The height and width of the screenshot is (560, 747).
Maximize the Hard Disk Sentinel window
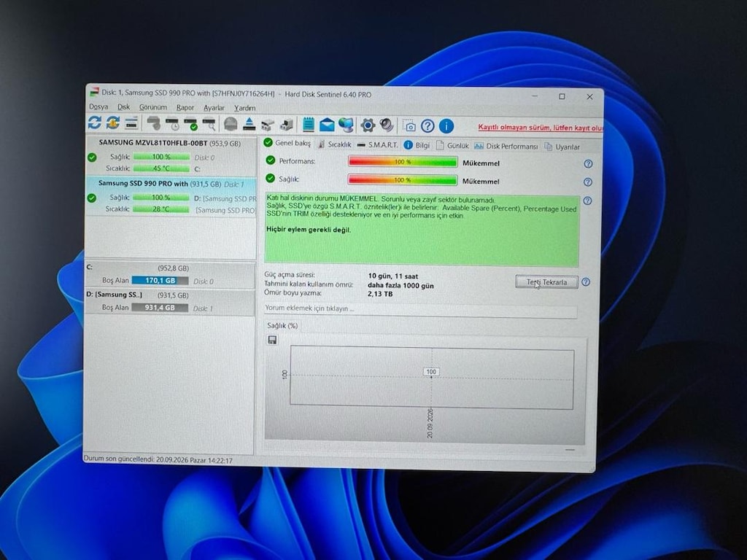point(562,97)
